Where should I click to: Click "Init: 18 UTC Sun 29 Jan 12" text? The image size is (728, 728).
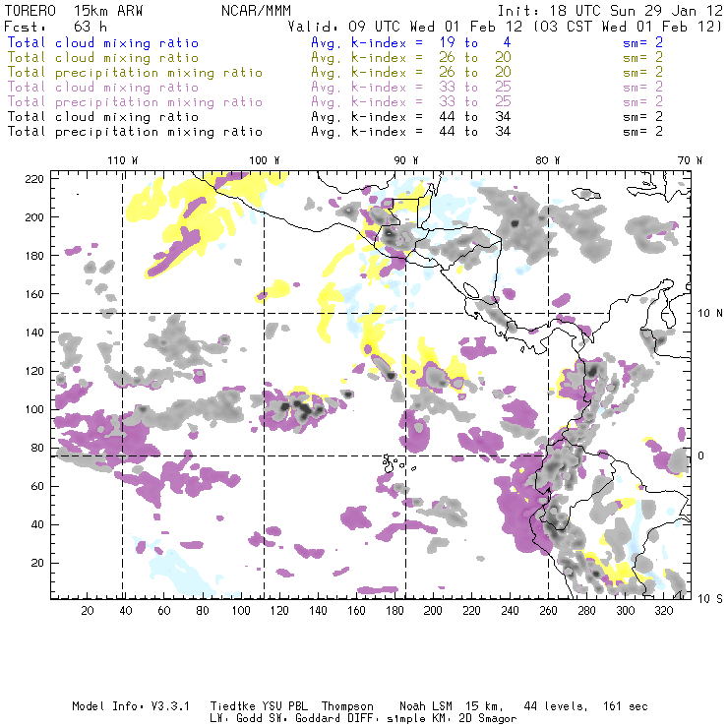[610, 11]
